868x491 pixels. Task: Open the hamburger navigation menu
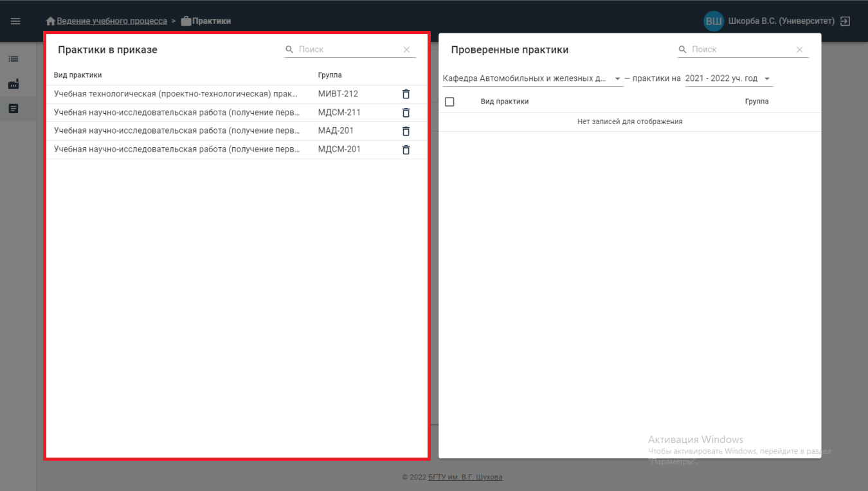tap(15, 21)
